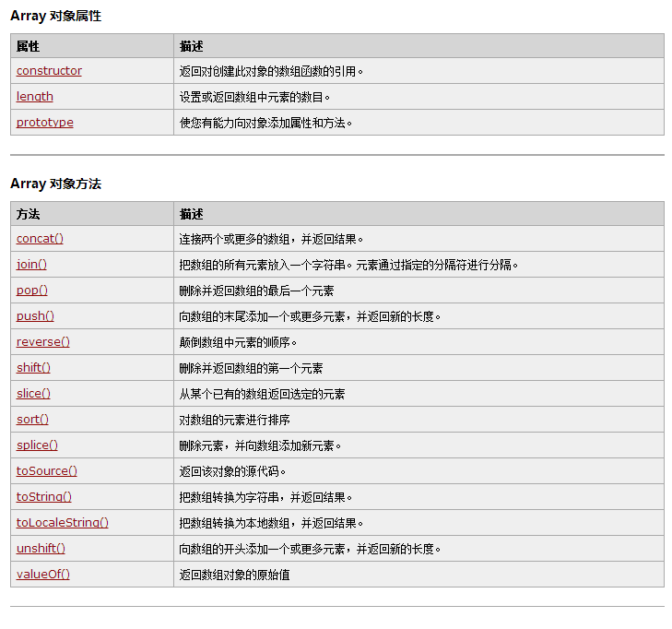Click description '把数组转换为本地数组，并返回结果。'
This screenshot has width=672, height=629.
(x=271, y=523)
